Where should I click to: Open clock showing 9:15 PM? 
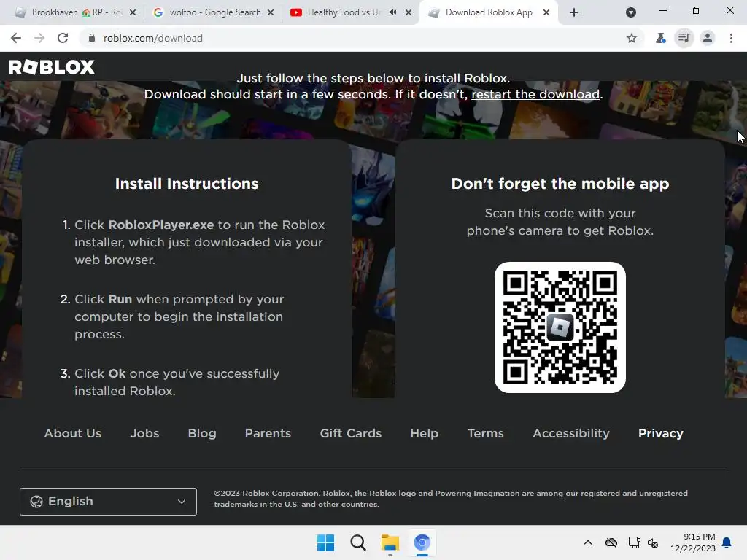point(693,542)
